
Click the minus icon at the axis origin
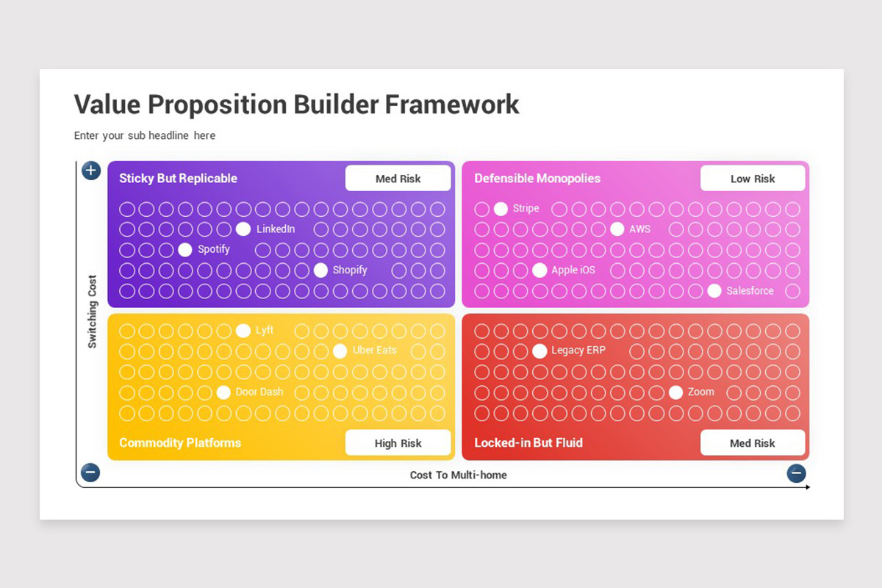click(90, 473)
